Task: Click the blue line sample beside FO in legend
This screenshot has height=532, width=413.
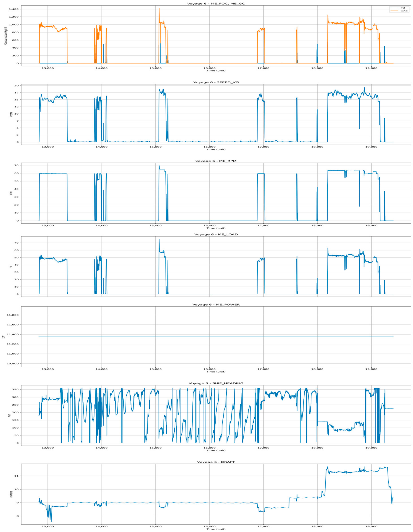Action: coord(394,8)
